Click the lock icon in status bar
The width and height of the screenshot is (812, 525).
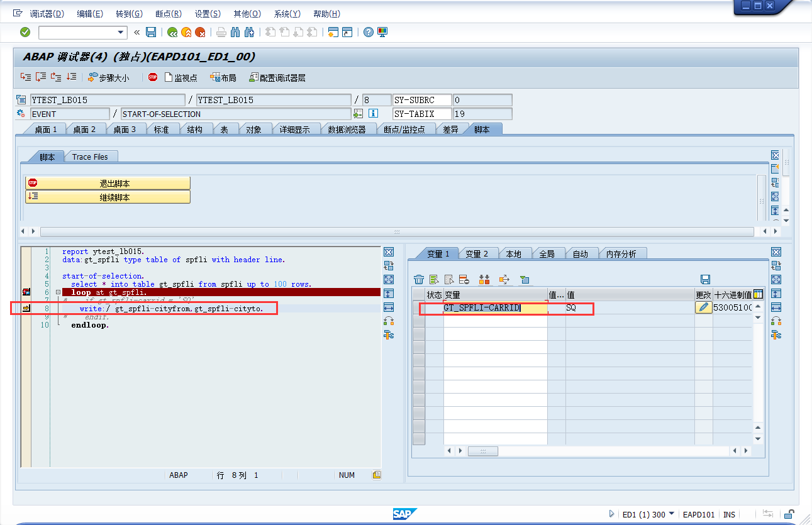(x=788, y=514)
